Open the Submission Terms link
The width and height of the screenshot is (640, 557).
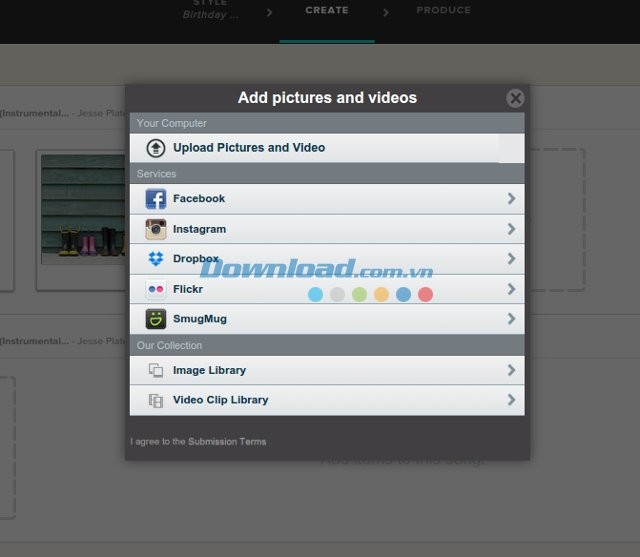[x=227, y=441]
